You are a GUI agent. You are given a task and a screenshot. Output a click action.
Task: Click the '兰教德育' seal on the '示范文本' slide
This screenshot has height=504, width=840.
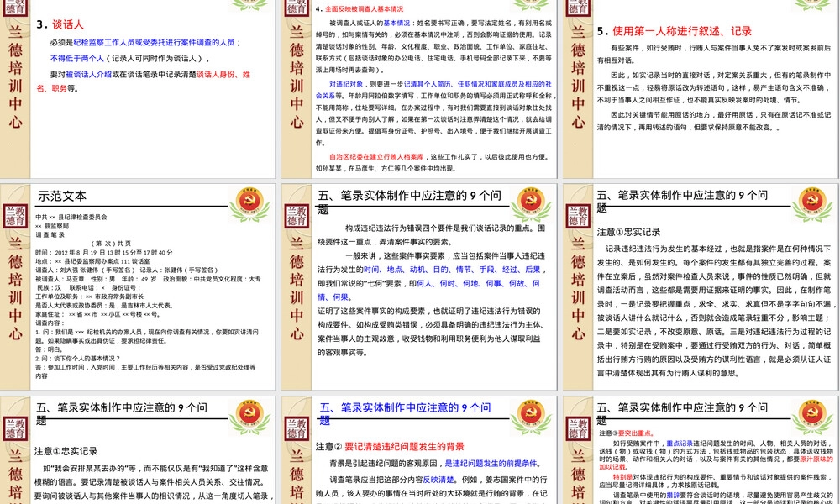click(x=15, y=215)
